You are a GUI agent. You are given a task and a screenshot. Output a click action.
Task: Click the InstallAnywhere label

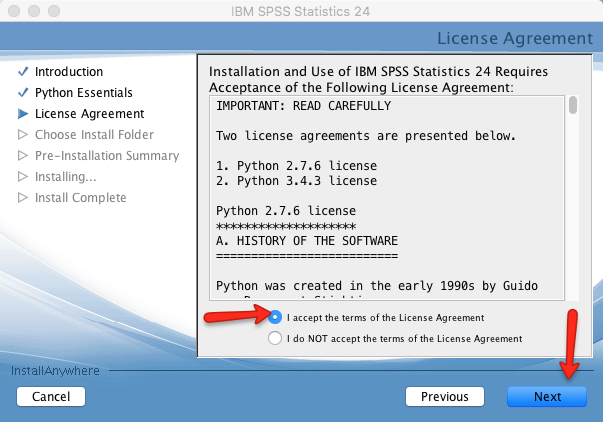click(x=55, y=371)
